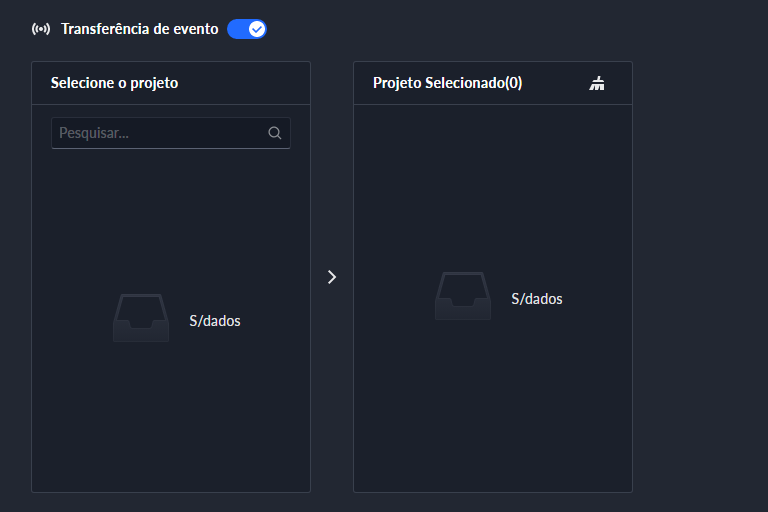This screenshot has height=512, width=768.
Task: Click "S/dados" text in Selecione o projeto panel
Action: point(215,321)
